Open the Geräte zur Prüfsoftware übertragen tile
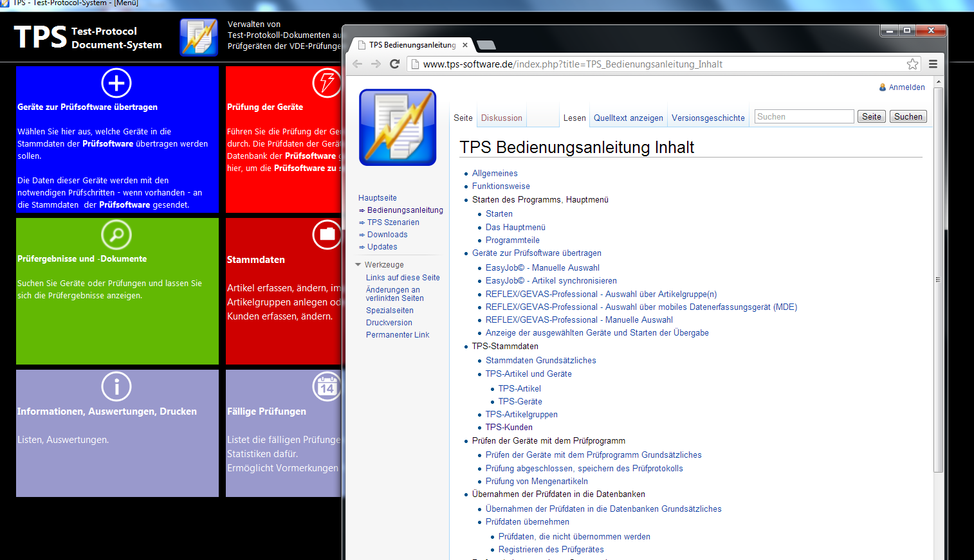 pos(117,140)
